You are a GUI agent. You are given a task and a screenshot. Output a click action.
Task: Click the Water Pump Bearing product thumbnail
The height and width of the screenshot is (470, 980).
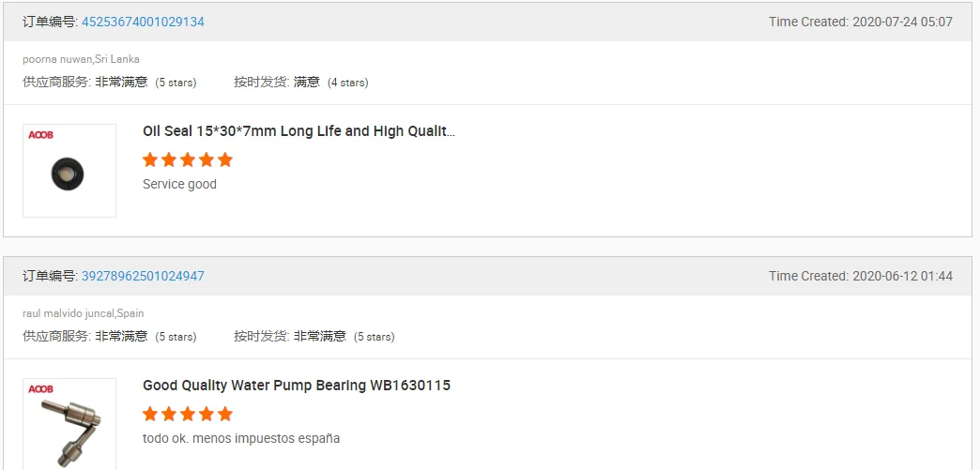(69, 424)
